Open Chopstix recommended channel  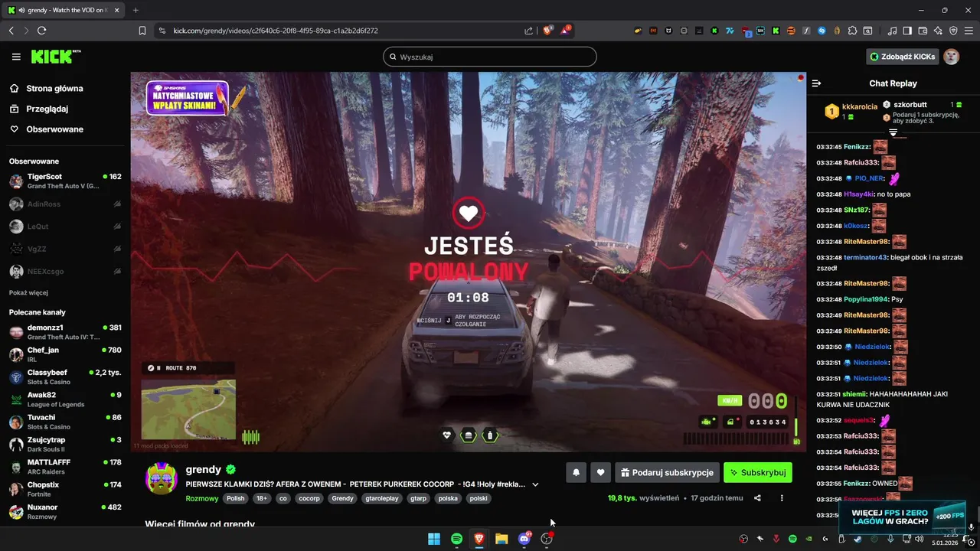(x=65, y=489)
